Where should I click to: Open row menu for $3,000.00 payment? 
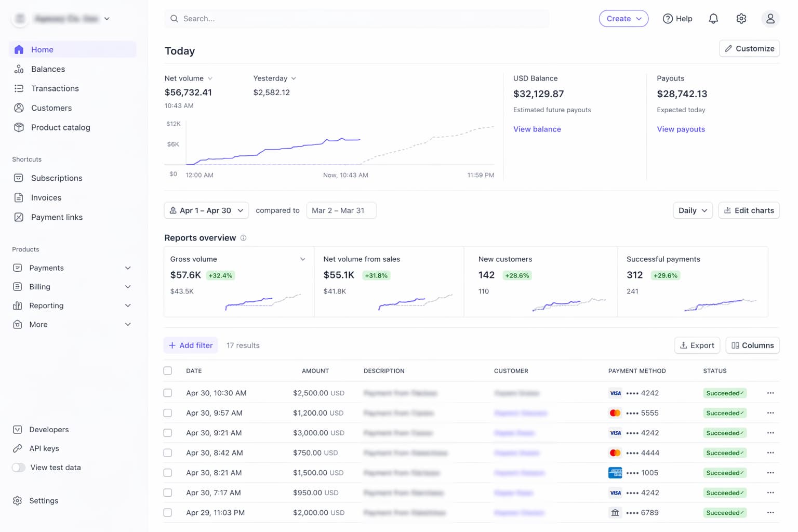(x=770, y=433)
